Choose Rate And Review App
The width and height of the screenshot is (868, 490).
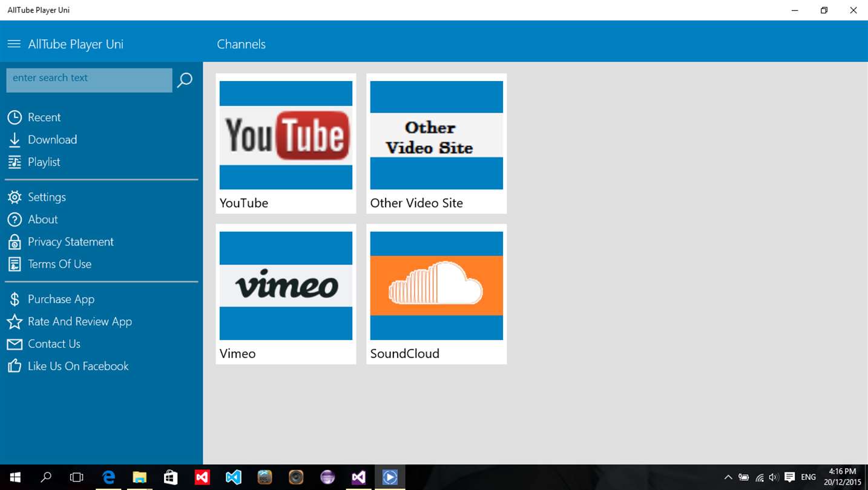pyautogui.click(x=70, y=322)
